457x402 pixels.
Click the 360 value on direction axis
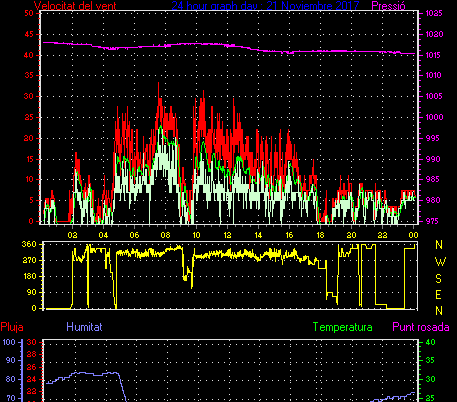click(29, 244)
